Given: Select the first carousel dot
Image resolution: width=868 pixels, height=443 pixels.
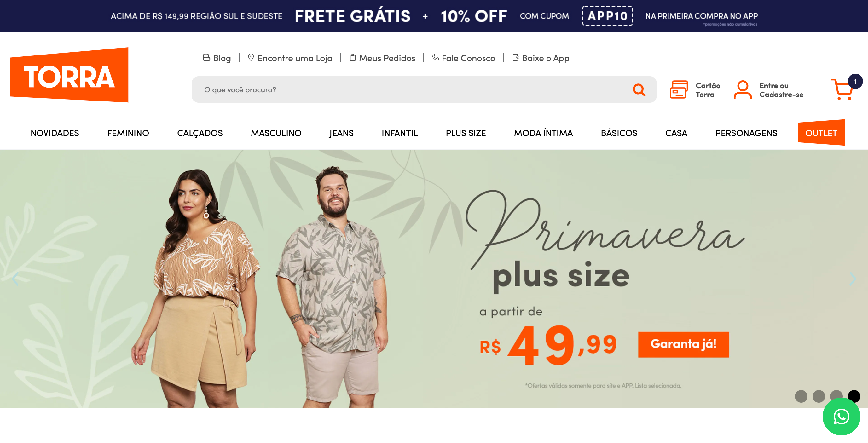Looking at the screenshot, I should [x=801, y=396].
